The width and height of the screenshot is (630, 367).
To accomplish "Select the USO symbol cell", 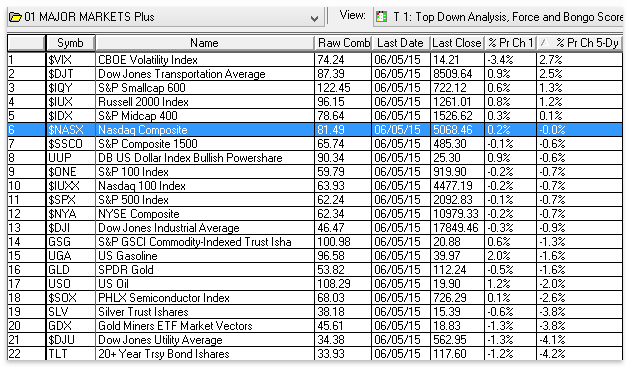I will [71, 284].
